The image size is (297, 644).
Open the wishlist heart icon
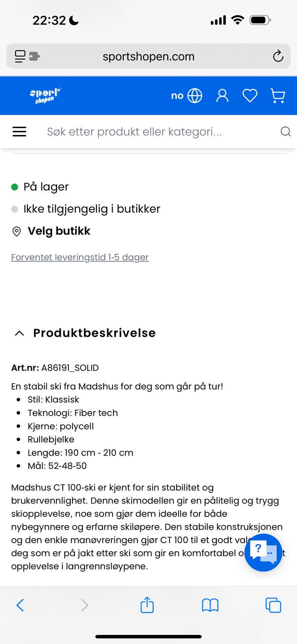[250, 96]
